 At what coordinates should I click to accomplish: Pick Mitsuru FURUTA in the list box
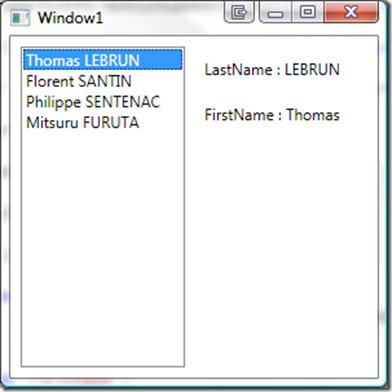click(103, 122)
